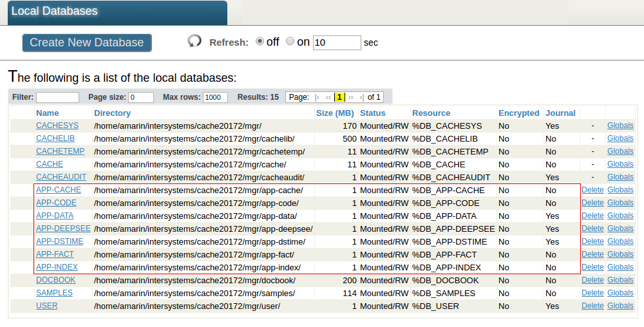The image size is (644, 327).
Task: Select current page number 1
Action: (339, 97)
